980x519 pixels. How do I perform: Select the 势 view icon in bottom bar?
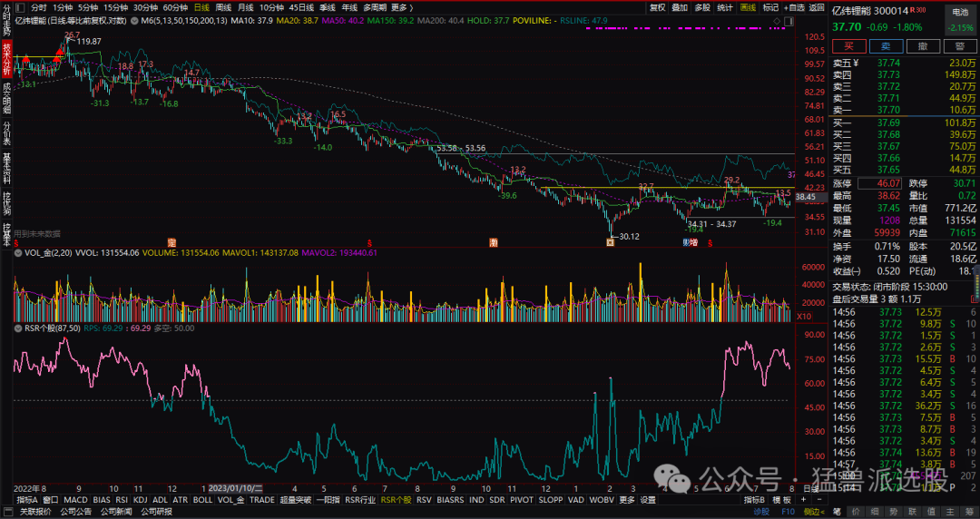tap(894, 512)
